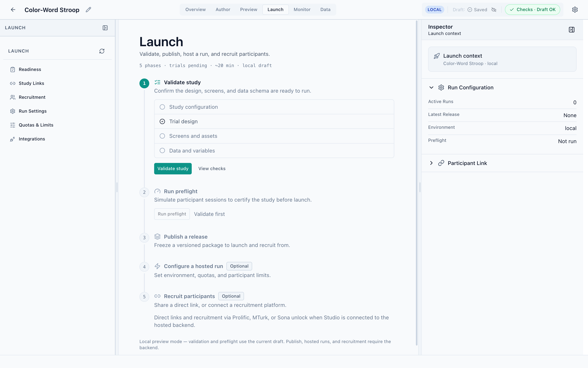
Task: Go back using the left arrow icon
Action: pyautogui.click(x=13, y=9)
